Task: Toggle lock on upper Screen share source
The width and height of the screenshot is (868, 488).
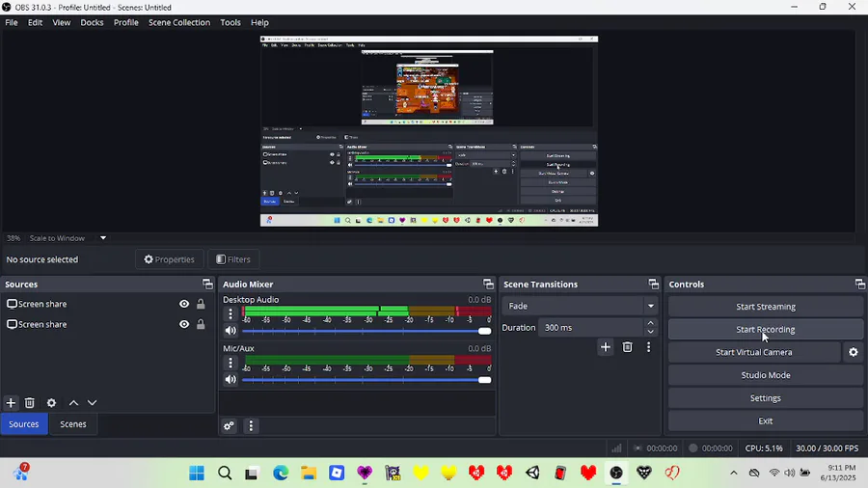Action: pyautogui.click(x=201, y=304)
